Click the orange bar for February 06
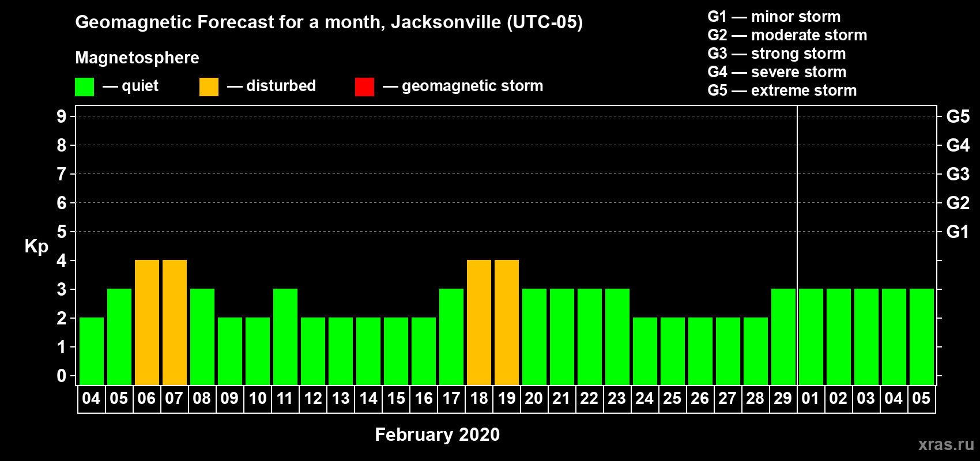Screen dimensions: 980x461 point(147,322)
